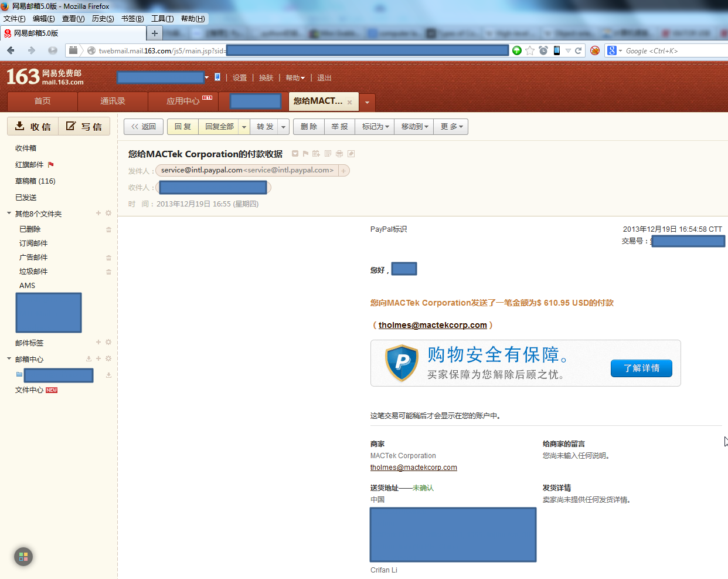Click the Google search input field
Image resolution: width=728 pixels, height=579 pixels.
point(675,50)
